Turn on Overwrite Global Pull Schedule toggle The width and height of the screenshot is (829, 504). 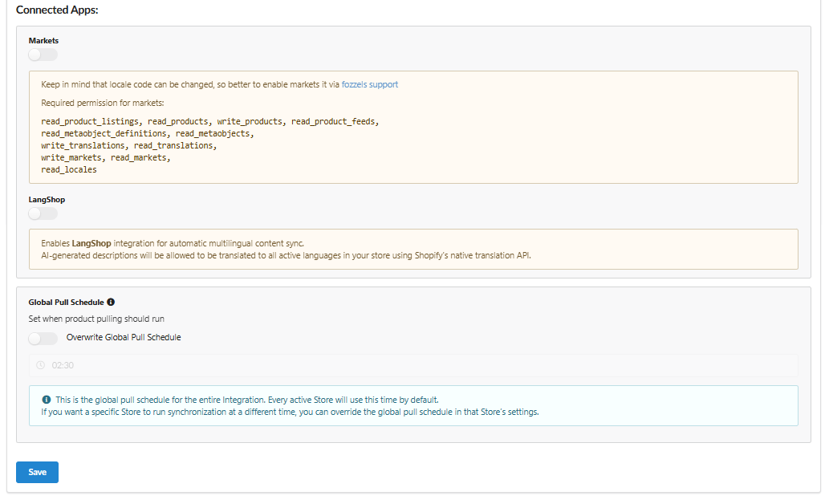pyautogui.click(x=43, y=339)
